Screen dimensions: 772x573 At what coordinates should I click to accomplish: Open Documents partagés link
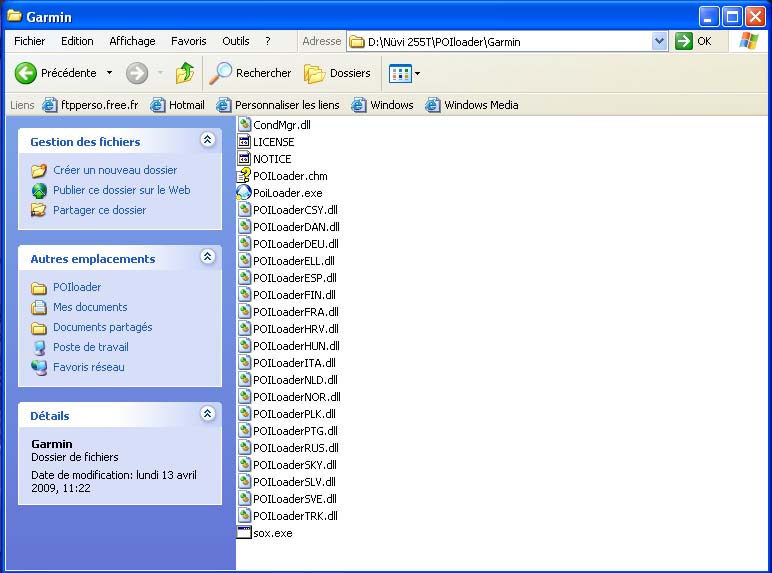(x=102, y=327)
